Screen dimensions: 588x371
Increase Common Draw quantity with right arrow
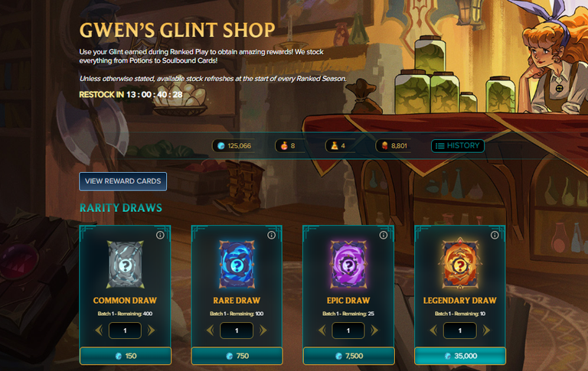[x=151, y=330]
